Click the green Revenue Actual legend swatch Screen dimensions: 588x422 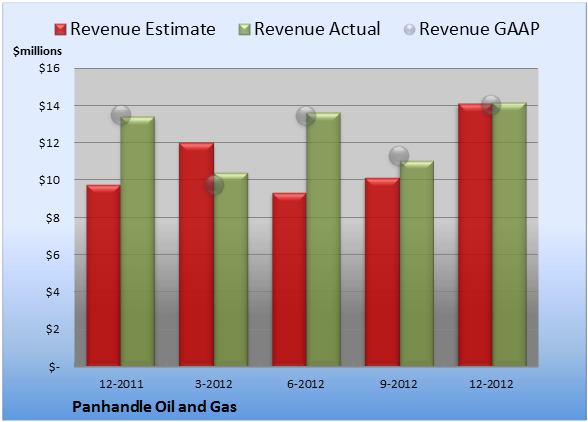click(x=244, y=30)
